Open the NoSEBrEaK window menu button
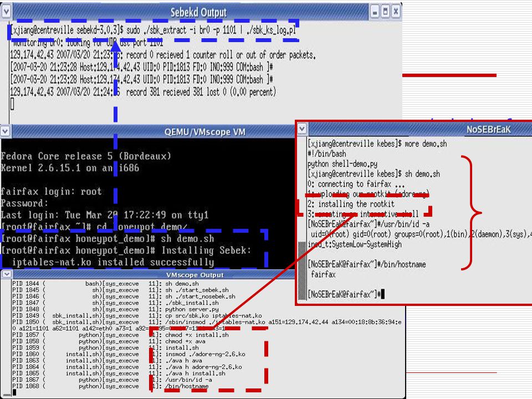Viewport: 532px width, 399px height. click(x=302, y=129)
